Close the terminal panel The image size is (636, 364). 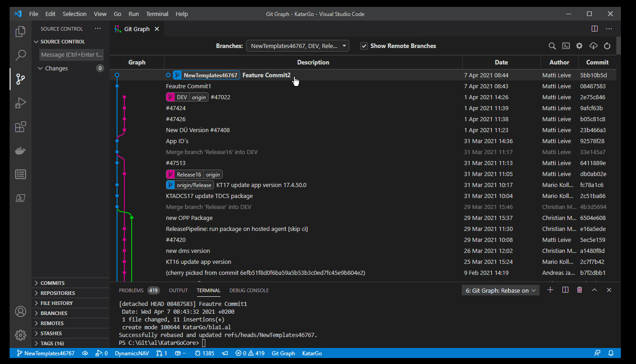tap(609, 290)
